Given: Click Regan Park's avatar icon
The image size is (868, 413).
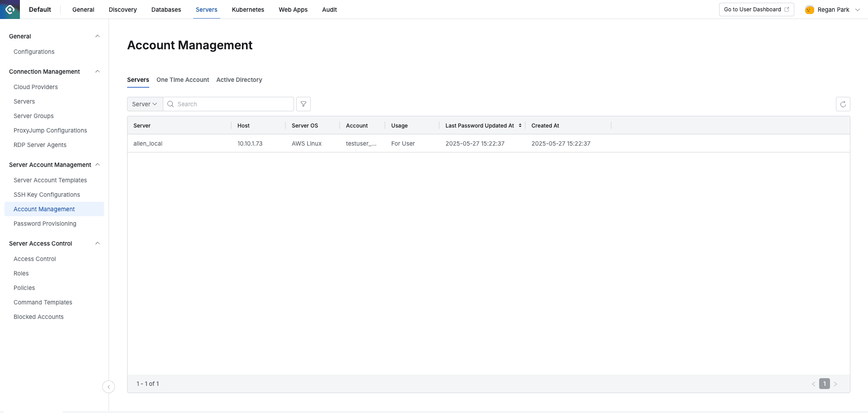Looking at the screenshot, I should pos(809,9).
